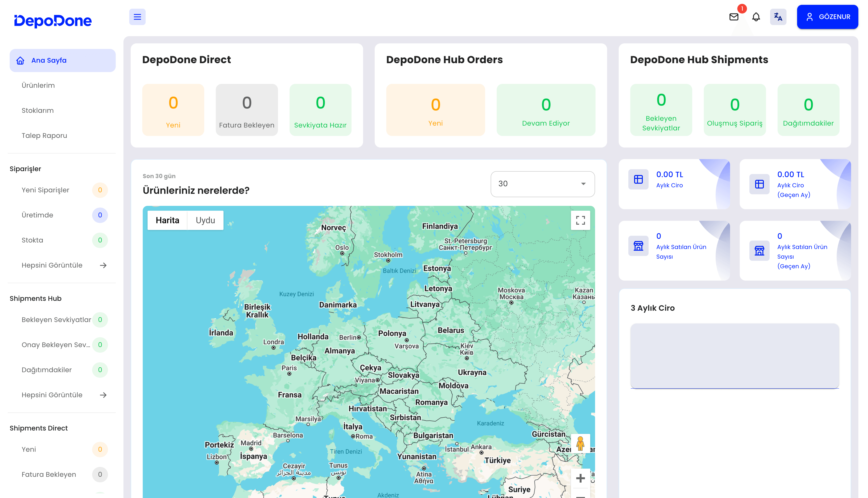Click the Bekleyen Sevkiyatlar shipments card
Screen dimensions: 868x498
click(x=661, y=110)
